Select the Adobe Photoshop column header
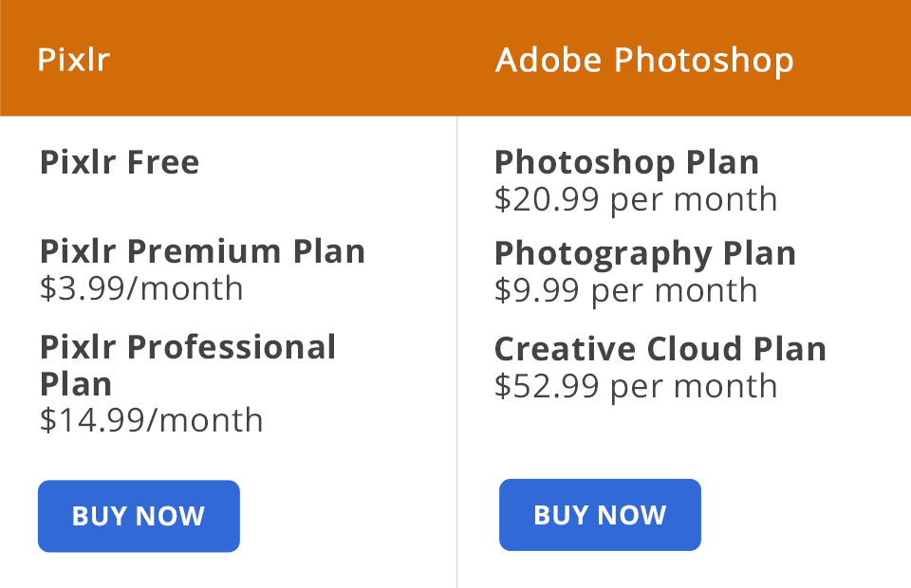911x588 pixels. click(x=645, y=59)
